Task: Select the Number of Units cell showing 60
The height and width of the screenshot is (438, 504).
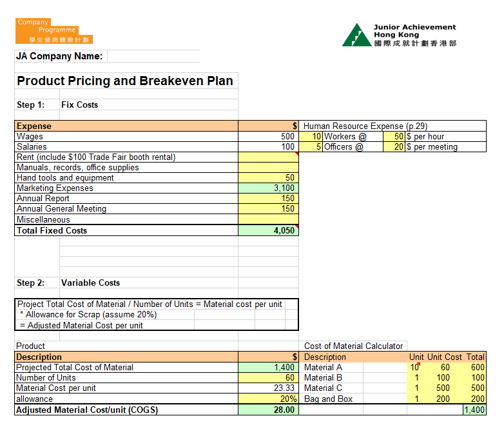Action: pos(268,378)
